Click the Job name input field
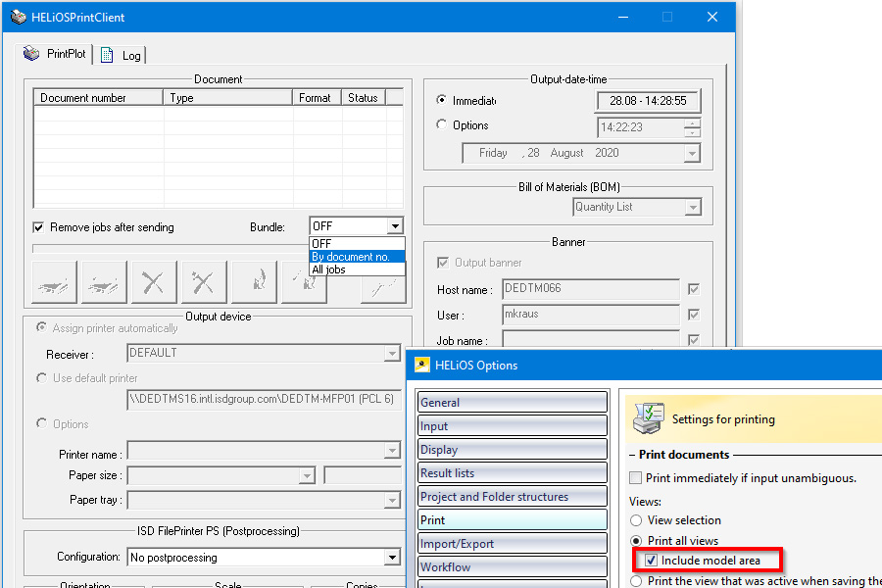The width and height of the screenshot is (882, 588). 591,339
